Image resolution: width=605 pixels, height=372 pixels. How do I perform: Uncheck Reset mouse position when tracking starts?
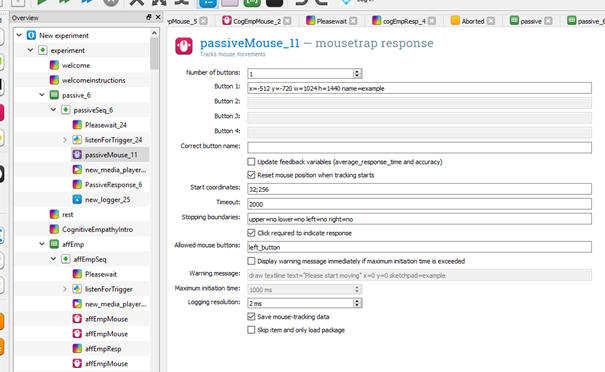pyautogui.click(x=251, y=175)
